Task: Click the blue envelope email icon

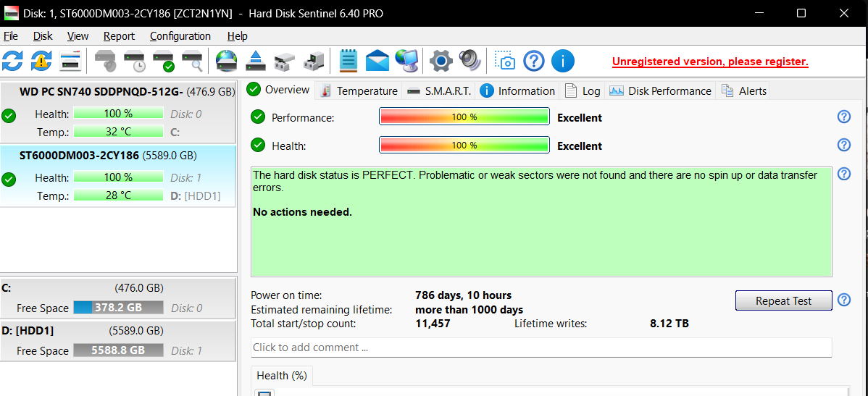Action: click(377, 60)
